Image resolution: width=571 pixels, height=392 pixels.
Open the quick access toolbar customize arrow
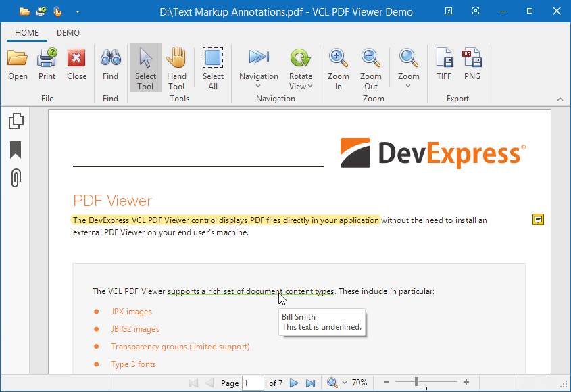78,11
